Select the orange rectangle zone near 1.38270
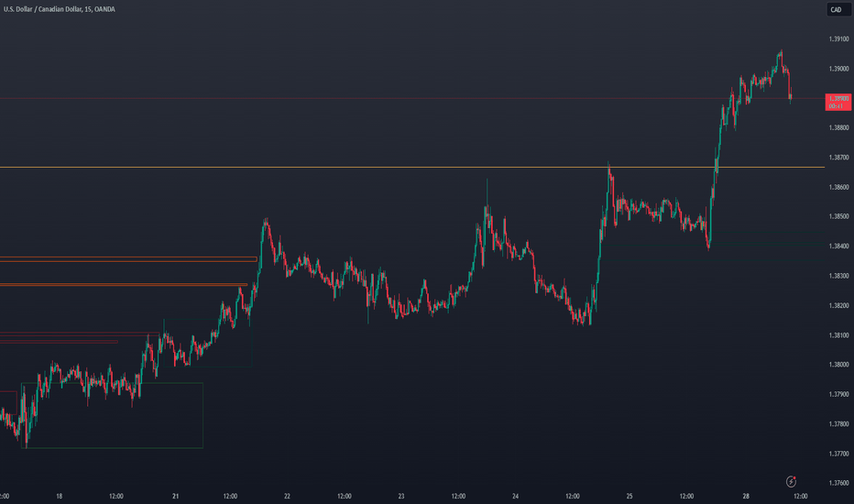854x504 pixels. coord(123,284)
